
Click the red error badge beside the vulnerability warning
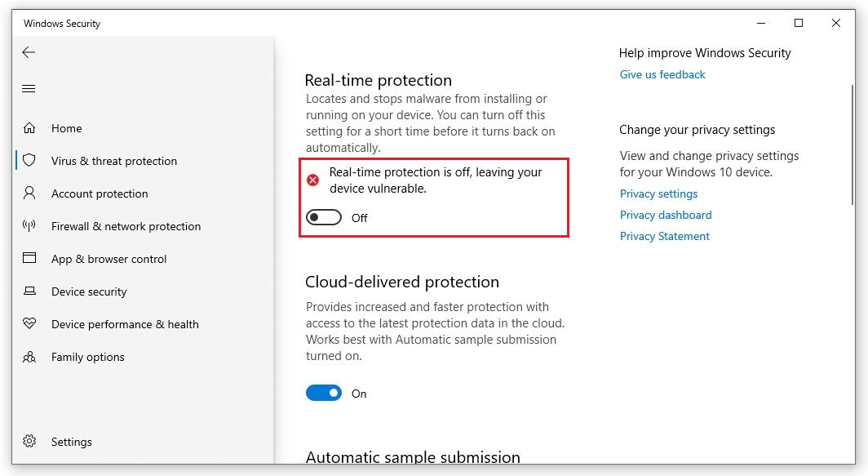pyautogui.click(x=312, y=180)
